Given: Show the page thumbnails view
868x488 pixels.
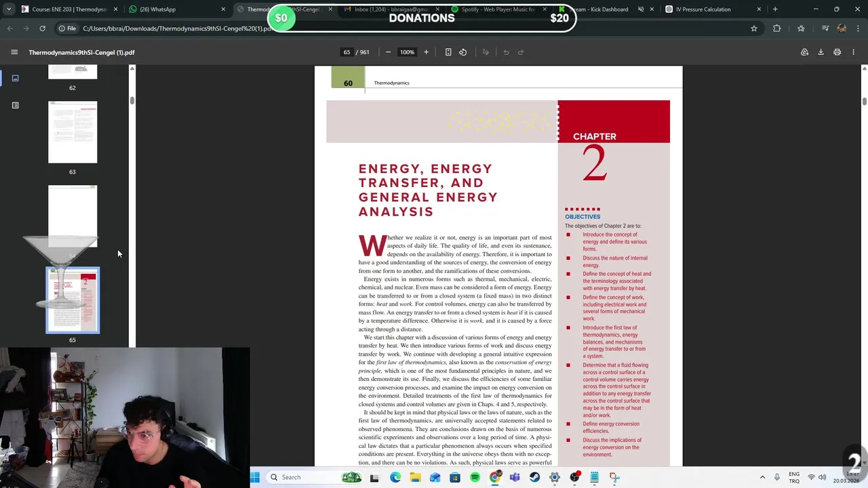Looking at the screenshot, I should (x=15, y=78).
